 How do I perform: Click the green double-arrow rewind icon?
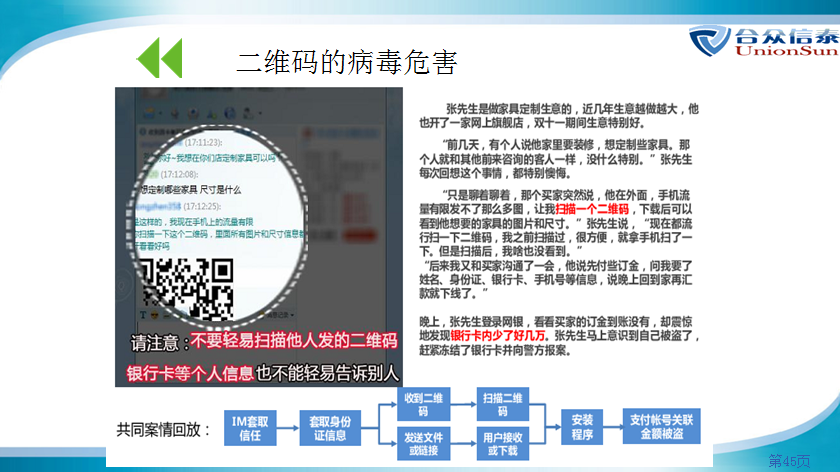(x=160, y=58)
